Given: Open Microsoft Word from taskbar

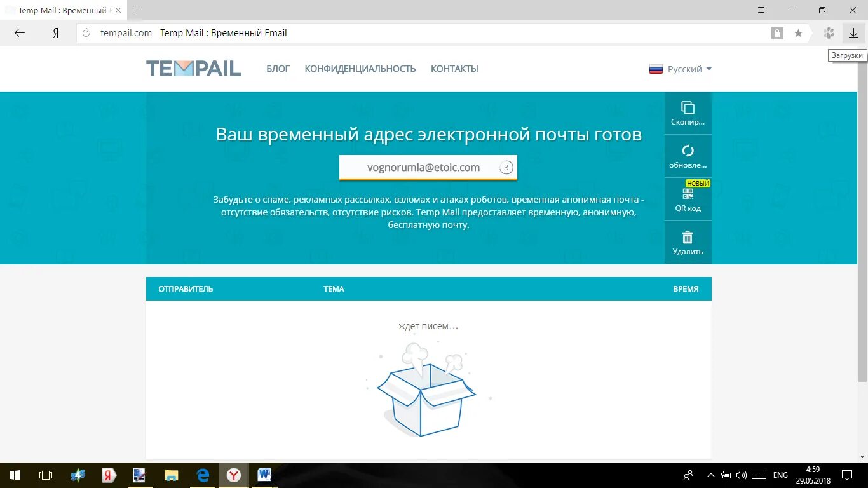Looking at the screenshot, I should pyautogui.click(x=264, y=475).
